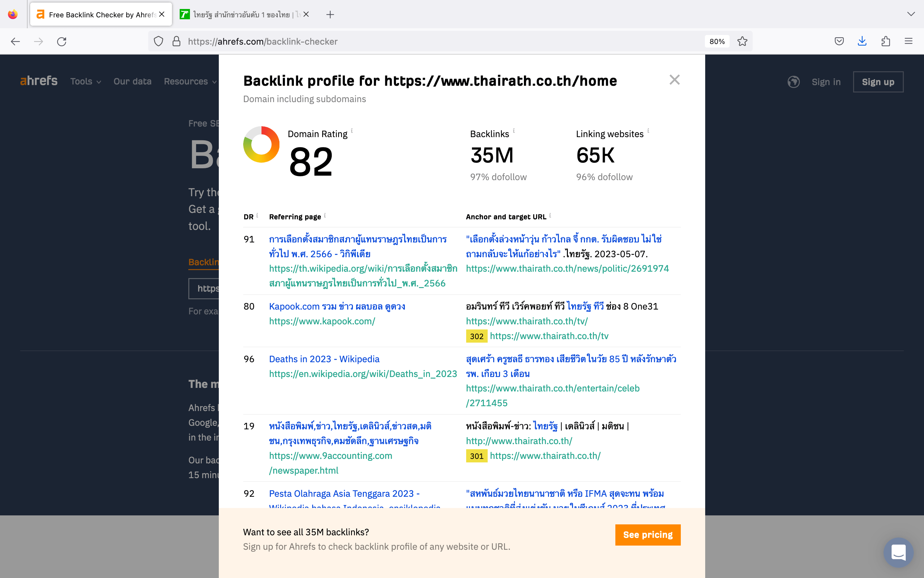Viewport: 924px width, 578px height.
Task: Open the Extensions puzzle icon
Action: pyautogui.click(x=886, y=41)
